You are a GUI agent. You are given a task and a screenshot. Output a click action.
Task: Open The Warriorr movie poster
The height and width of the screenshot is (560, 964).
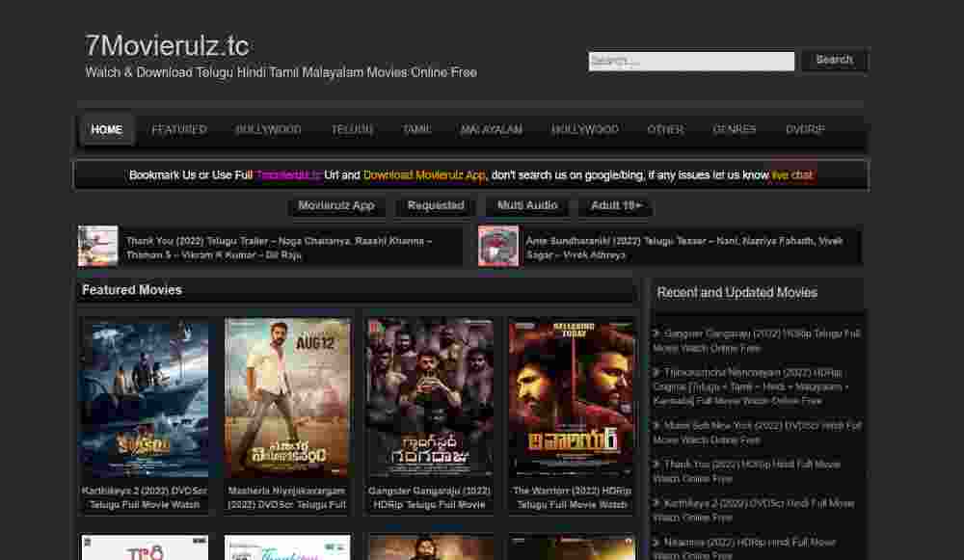coord(572,397)
